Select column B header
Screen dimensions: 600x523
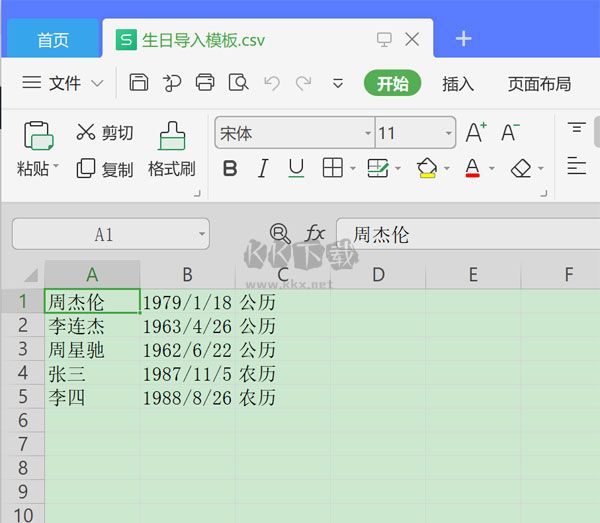pyautogui.click(x=188, y=275)
